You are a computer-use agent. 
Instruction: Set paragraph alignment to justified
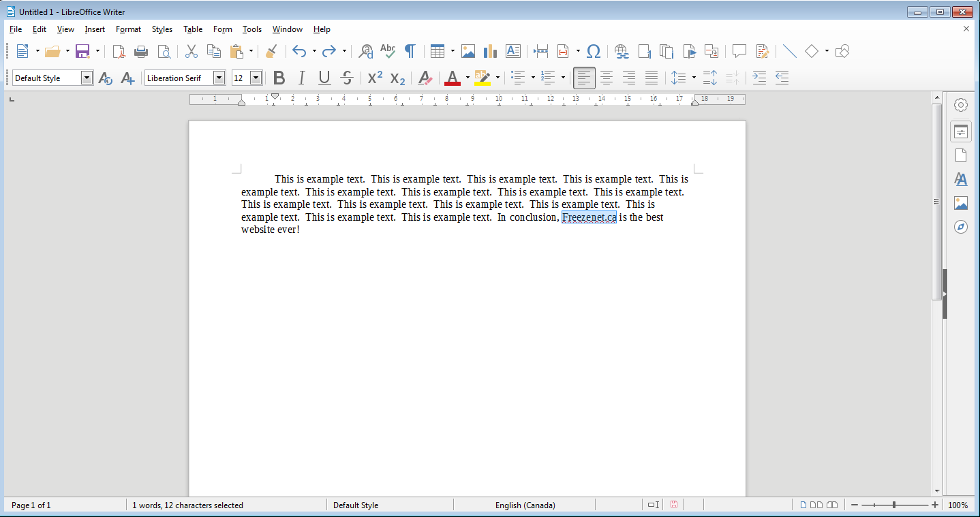point(652,78)
